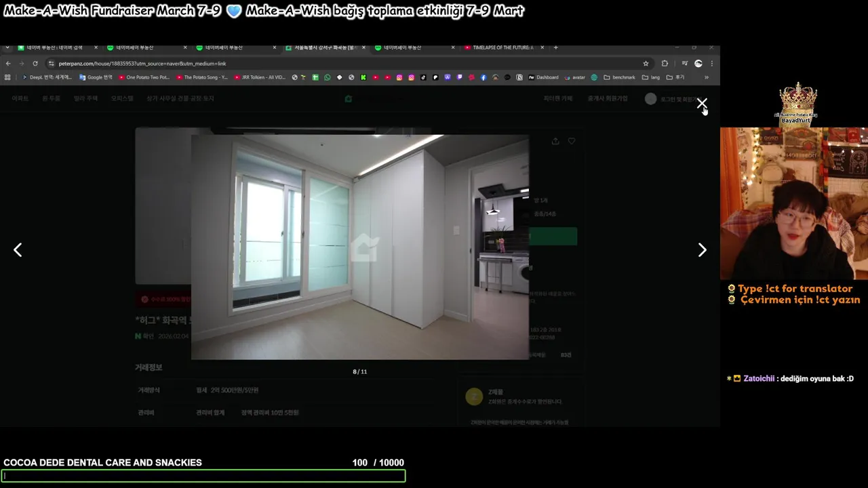Viewport: 868px width, 488px height.
Task: Bookmark this page with the star icon
Action: 646,64
